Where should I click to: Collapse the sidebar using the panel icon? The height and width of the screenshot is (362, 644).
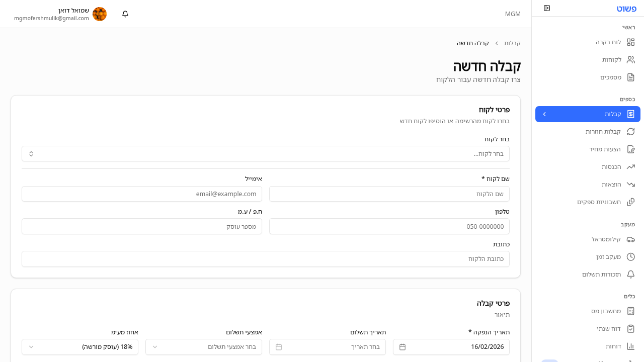[547, 8]
